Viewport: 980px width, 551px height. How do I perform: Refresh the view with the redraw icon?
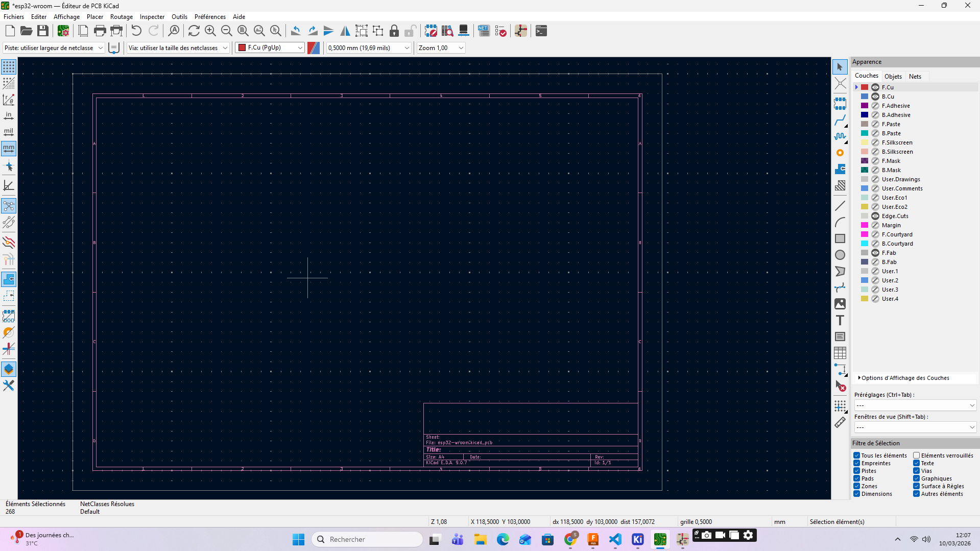tap(194, 31)
